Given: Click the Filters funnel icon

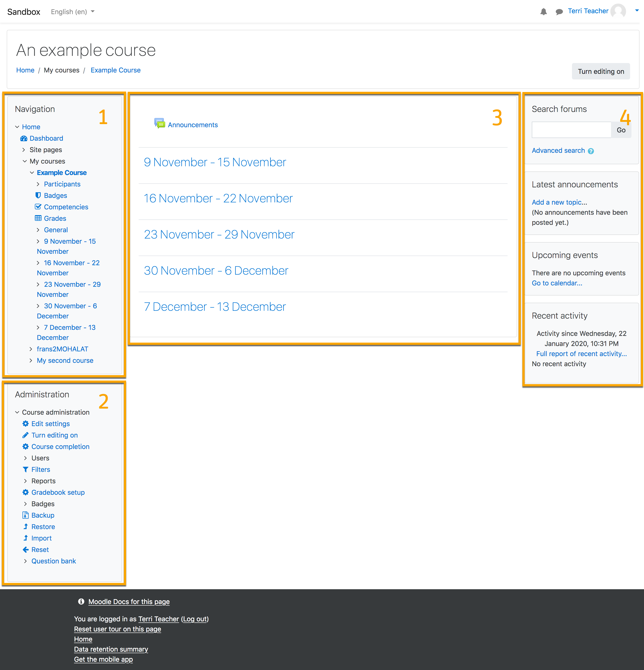Looking at the screenshot, I should click(25, 469).
